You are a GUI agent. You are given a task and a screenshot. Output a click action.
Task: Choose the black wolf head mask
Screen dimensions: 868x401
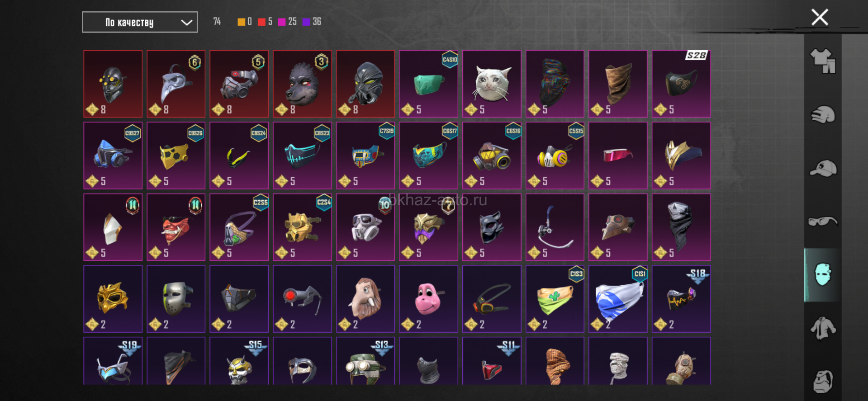pyautogui.click(x=302, y=84)
